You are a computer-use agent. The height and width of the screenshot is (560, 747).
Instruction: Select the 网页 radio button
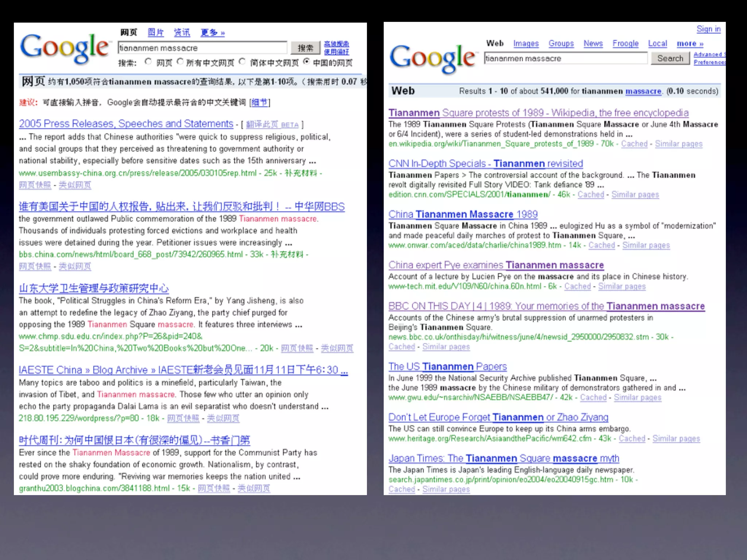(x=148, y=62)
